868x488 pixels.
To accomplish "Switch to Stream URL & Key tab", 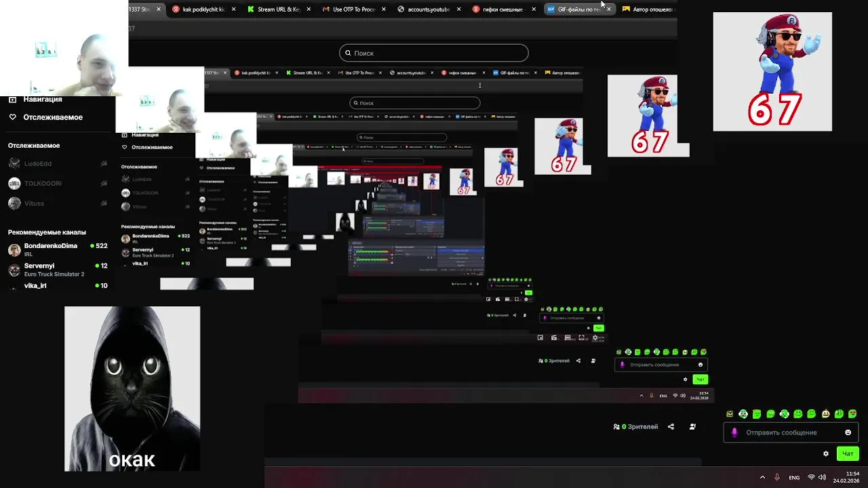I will point(278,9).
